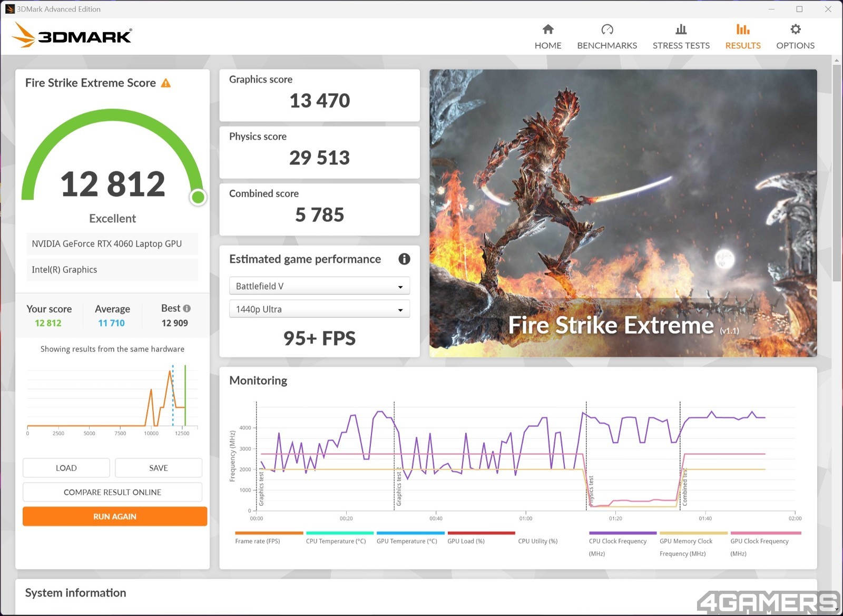Screen dimensions: 843x616
Task: Click the 3DMark logo
Action: pyautogui.click(x=72, y=35)
